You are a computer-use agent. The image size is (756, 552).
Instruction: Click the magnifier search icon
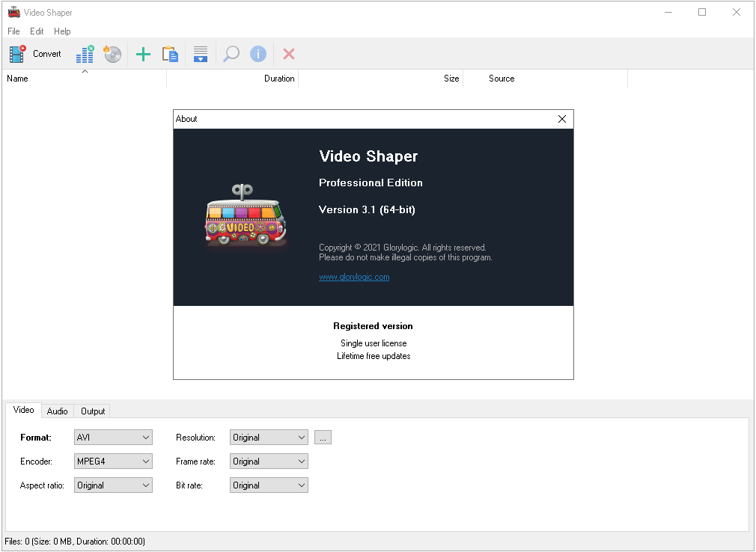coord(231,54)
